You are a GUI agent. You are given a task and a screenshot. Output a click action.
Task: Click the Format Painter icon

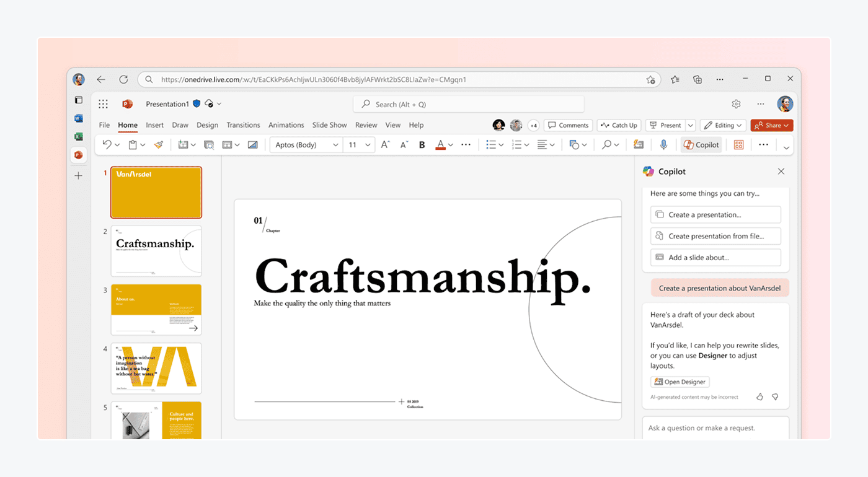click(159, 145)
